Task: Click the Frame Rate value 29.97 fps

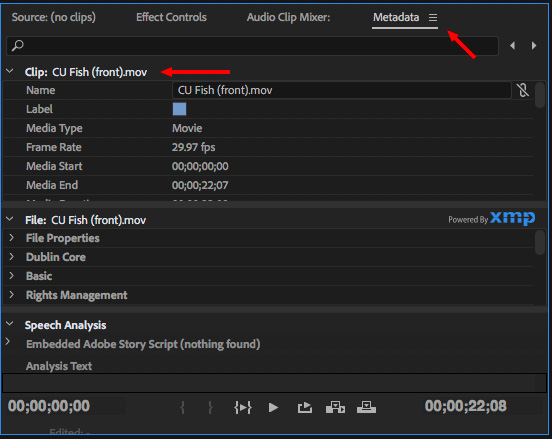Action: click(194, 147)
